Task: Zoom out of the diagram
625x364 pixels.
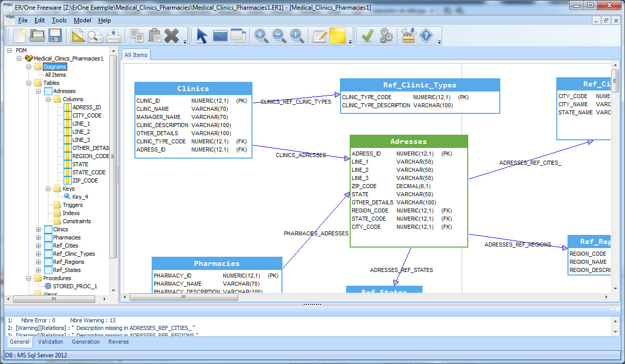Action: pyautogui.click(x=279, y=36)
